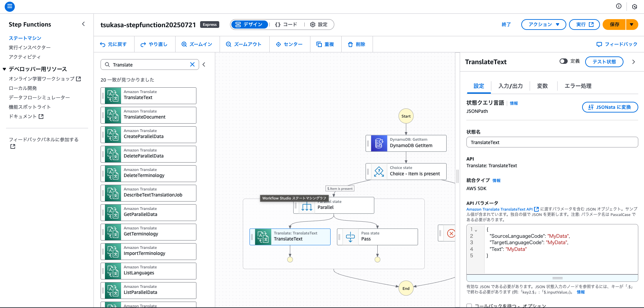Click the 状態名 TranslateText input field
This screenshot has height=308, width=644.
[552, 142]
